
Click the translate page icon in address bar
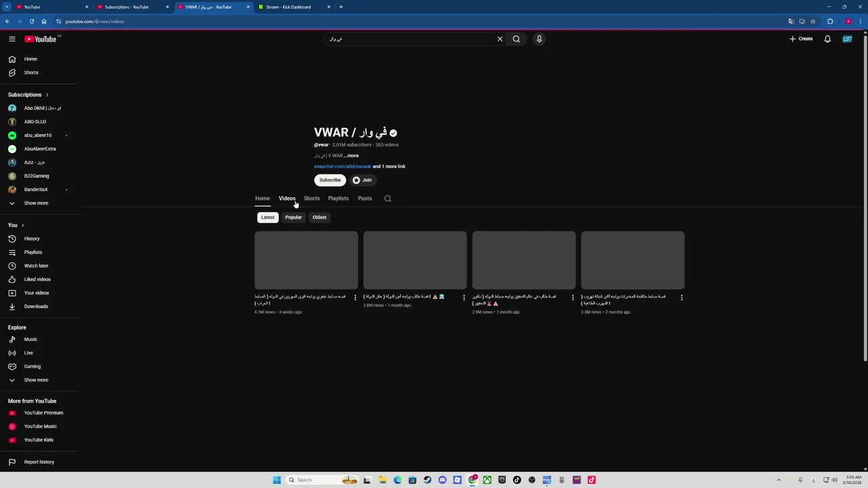click(791, 21)
